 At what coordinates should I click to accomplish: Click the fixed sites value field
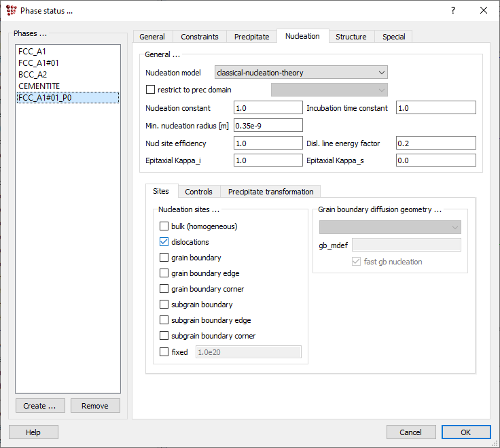tap(249, 352)
